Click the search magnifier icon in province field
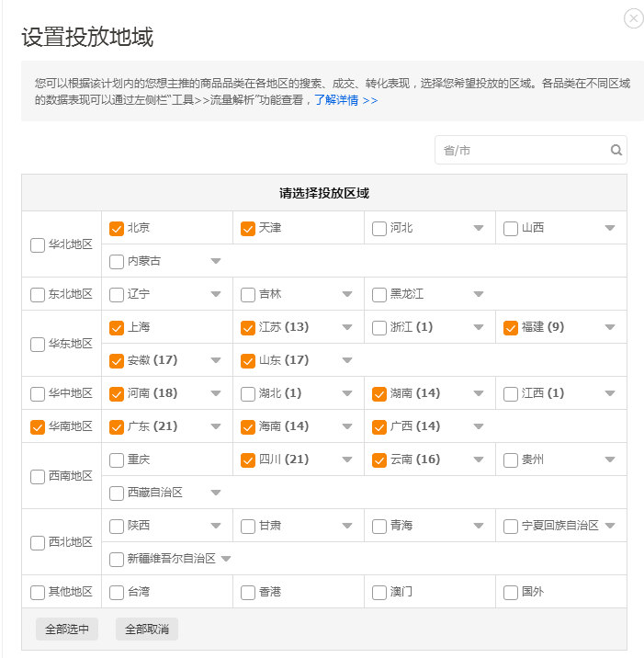 coord(616,151)
